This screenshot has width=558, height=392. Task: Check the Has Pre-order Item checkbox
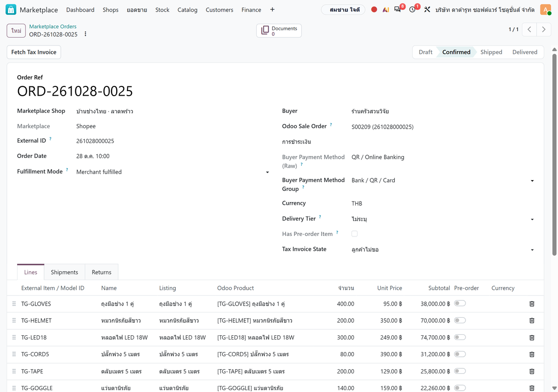(354, 234)
